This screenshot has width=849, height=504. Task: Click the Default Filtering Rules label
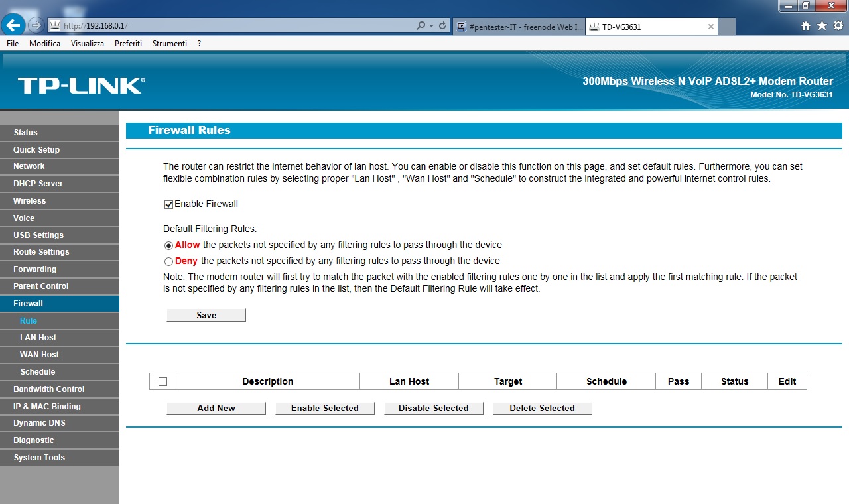coord(210,229)
